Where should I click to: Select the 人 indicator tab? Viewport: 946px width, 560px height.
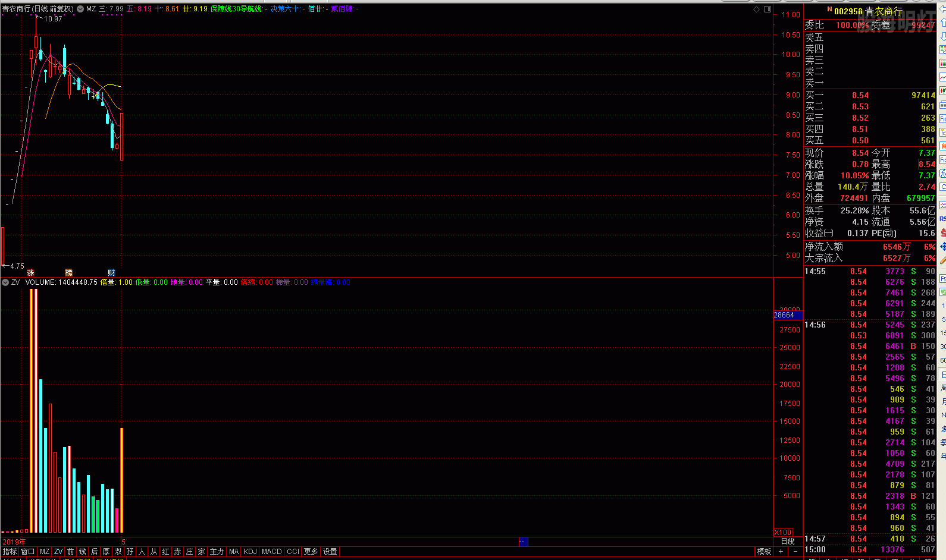tap(142, 552)
